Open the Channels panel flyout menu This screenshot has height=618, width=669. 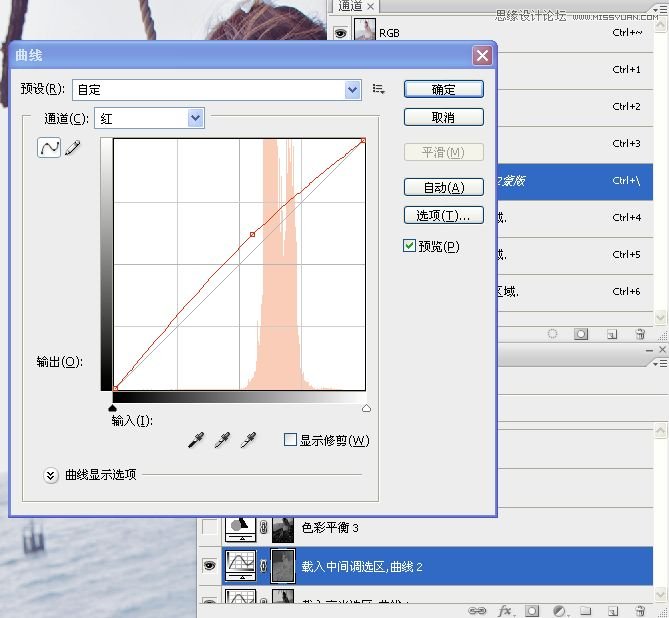point(660,9)
